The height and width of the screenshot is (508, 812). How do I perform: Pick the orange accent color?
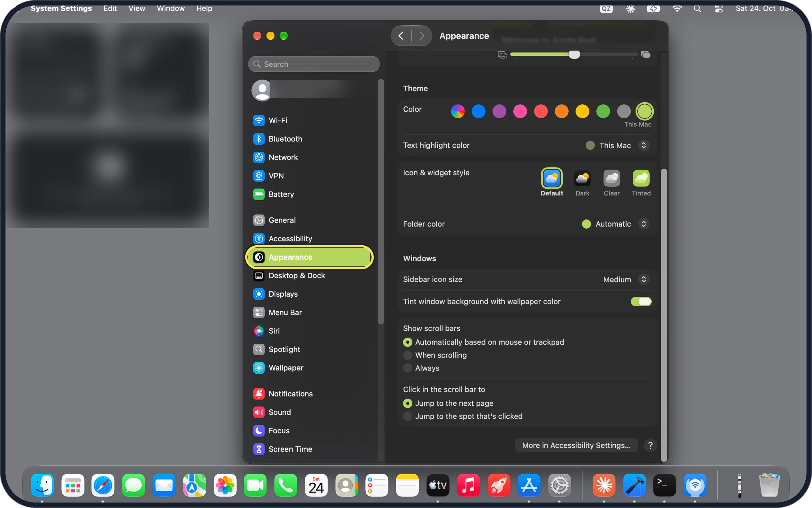pyautogui.click(x=561, y=111)
